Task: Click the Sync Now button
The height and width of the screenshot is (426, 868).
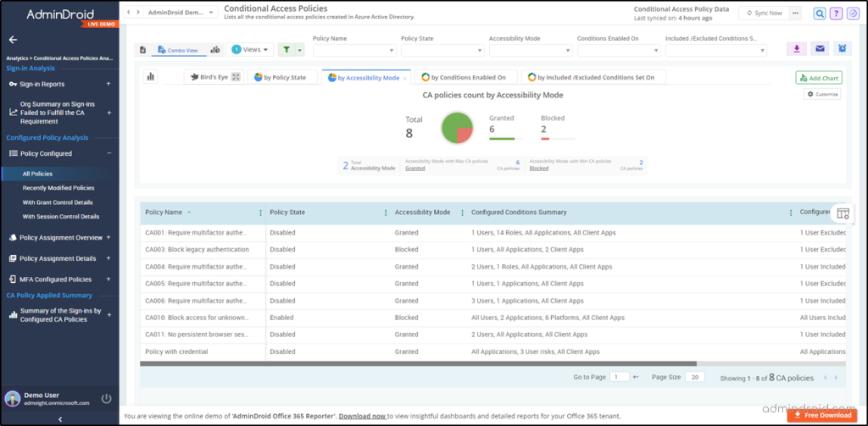Action: (x=765, y=13)
